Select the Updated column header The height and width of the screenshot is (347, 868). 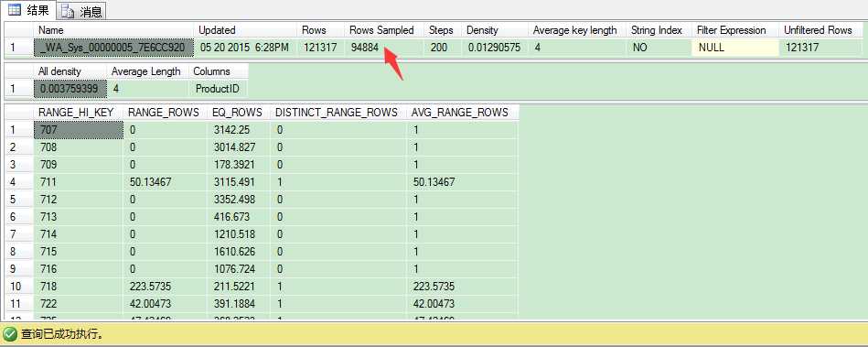click(246, 30)
